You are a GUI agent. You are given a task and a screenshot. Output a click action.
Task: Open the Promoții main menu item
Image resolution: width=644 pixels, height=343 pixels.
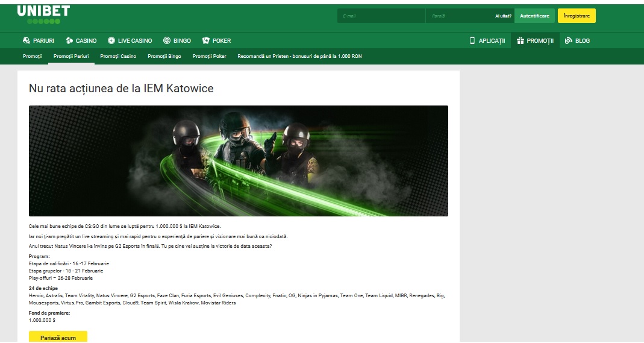tap(535, 40)
